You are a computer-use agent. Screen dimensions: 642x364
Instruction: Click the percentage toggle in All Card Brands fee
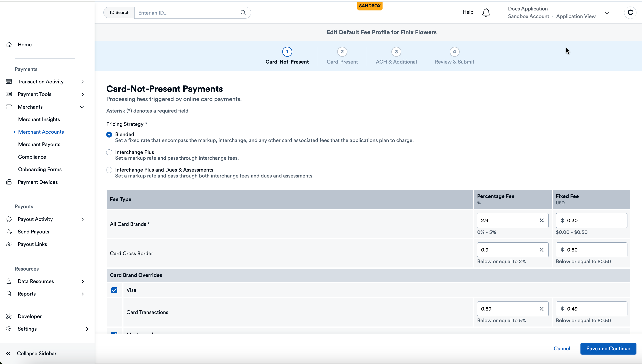tap(542, 220)
